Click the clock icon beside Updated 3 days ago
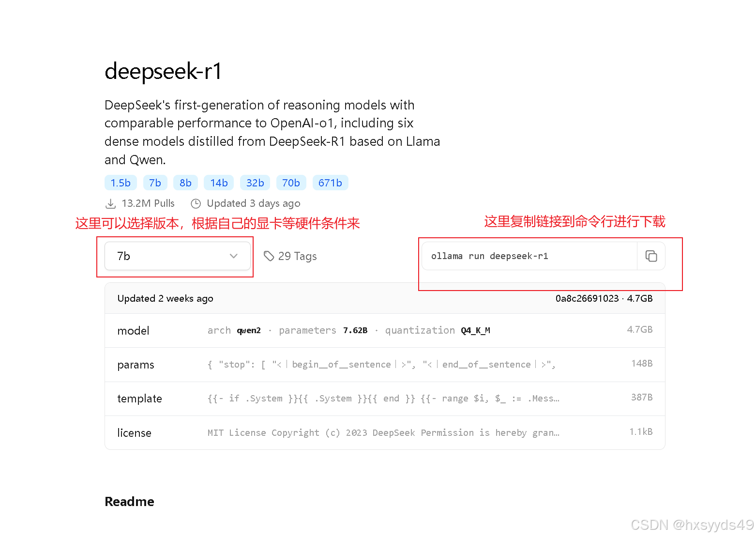756x538 pixels. pyautogui.click(x=196, y=203)
